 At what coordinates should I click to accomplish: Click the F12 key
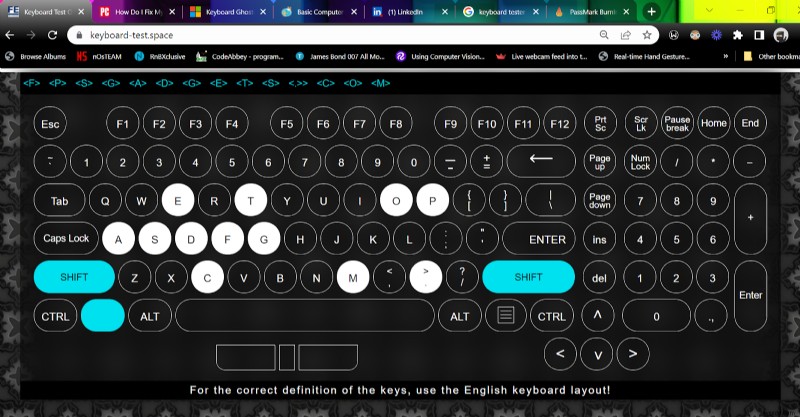coord(559,124)
